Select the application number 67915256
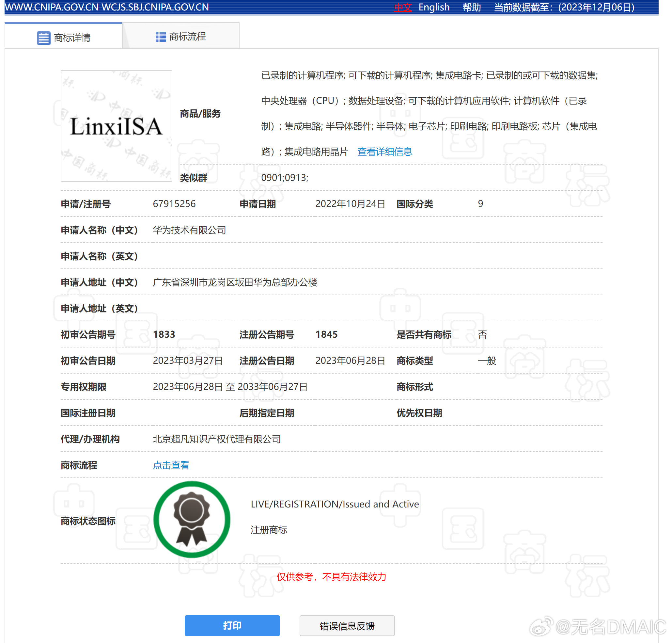The image size is (672, 643). point(174,203)
